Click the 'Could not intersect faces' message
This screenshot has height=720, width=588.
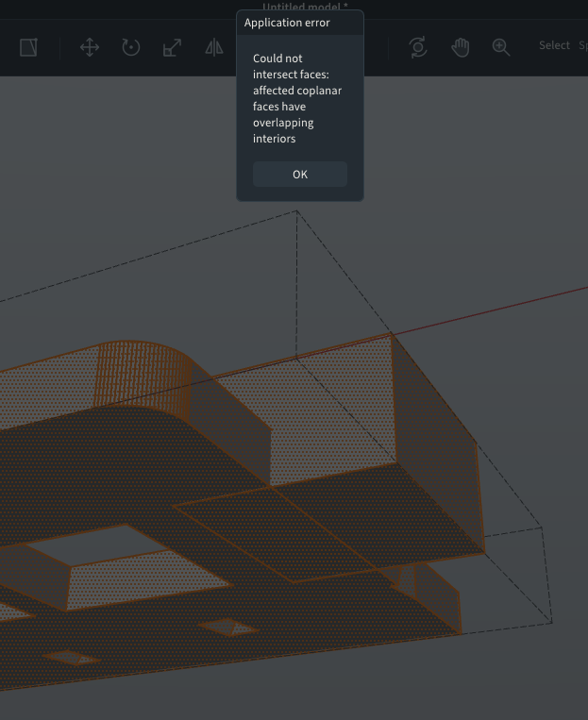[297, 98]
